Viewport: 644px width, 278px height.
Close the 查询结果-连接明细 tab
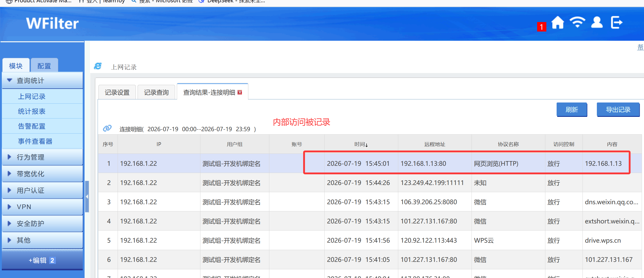(240, 92)
